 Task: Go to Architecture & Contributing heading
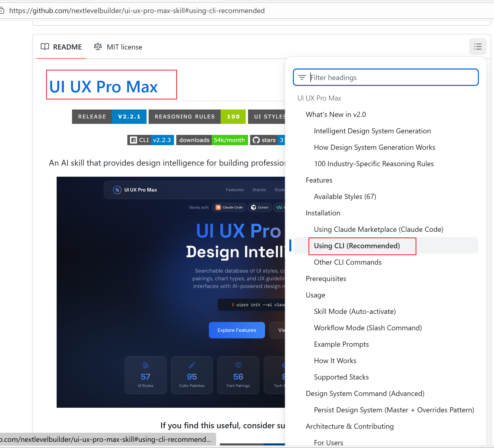coord(350,426)
